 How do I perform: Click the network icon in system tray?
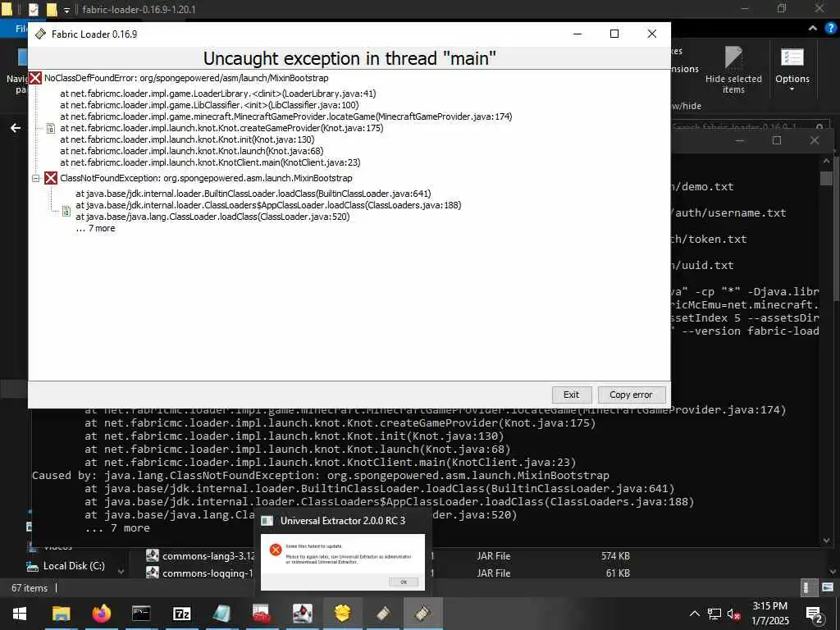(714, 614)
